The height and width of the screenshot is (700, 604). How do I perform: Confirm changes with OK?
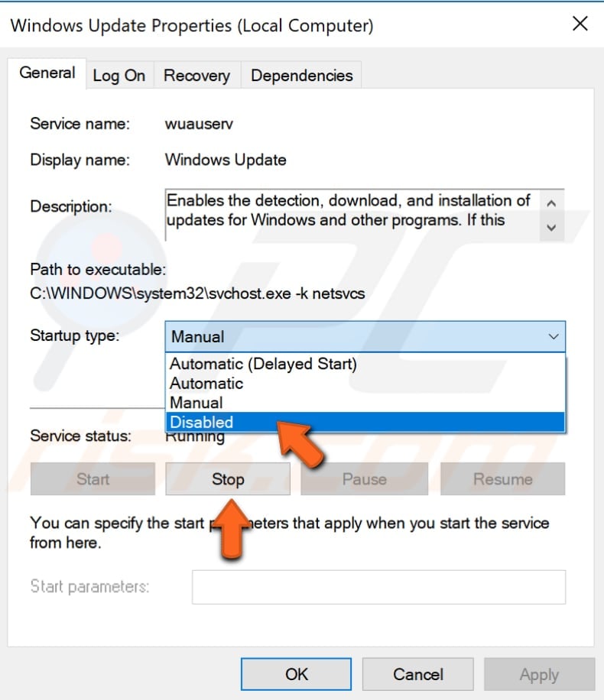tap(296, 674)
